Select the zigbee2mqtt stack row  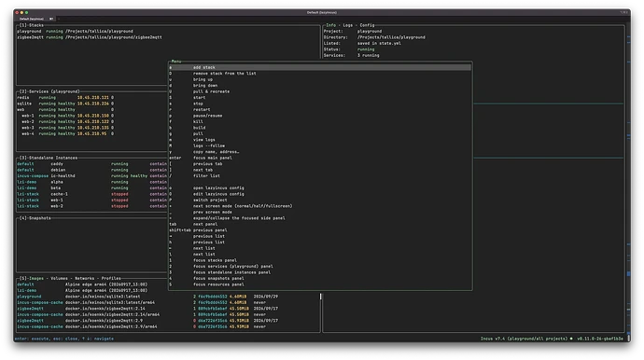[168, 37]
